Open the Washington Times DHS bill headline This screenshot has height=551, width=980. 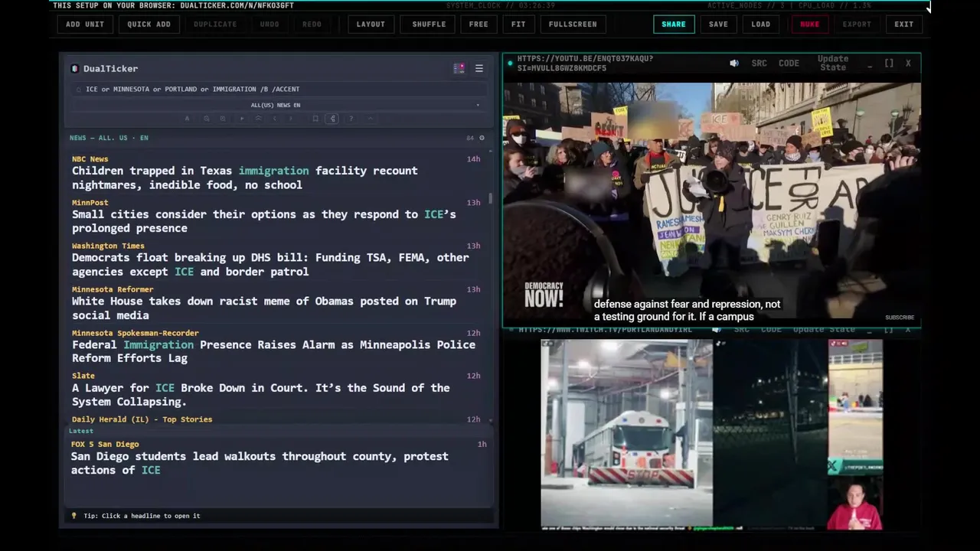(270, 265)
